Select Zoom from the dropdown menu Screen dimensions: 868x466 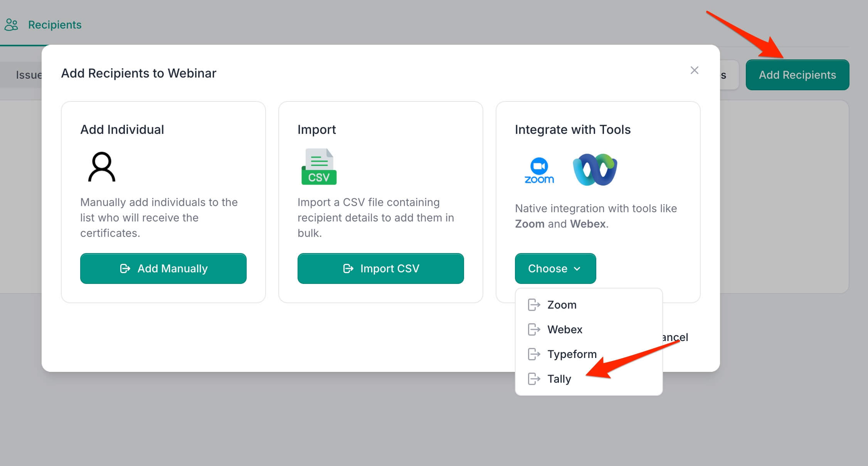click(x=562, y=305)
